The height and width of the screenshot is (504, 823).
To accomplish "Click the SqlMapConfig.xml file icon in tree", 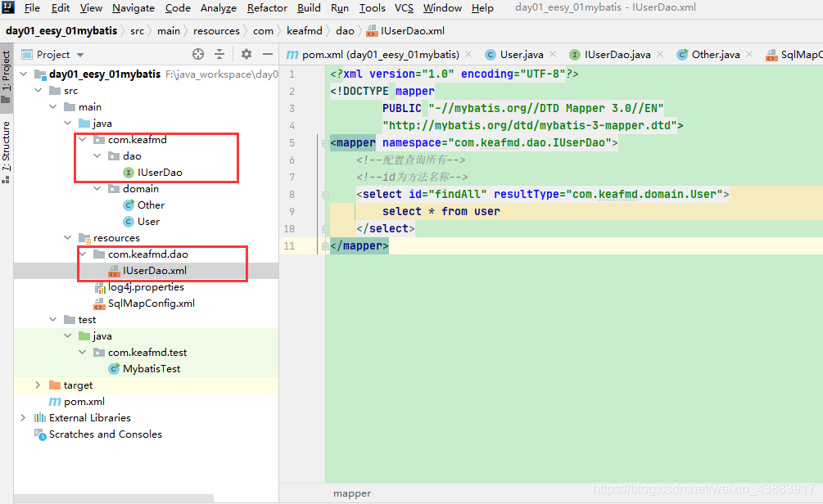I will tap(99, 304).
